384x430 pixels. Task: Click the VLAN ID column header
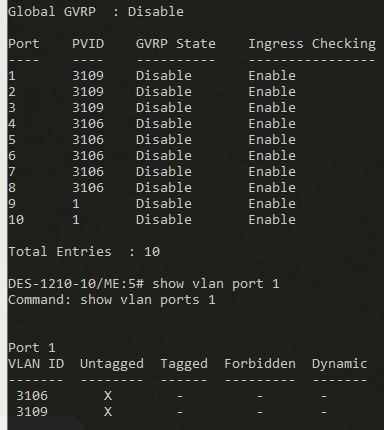coord(36,364)
